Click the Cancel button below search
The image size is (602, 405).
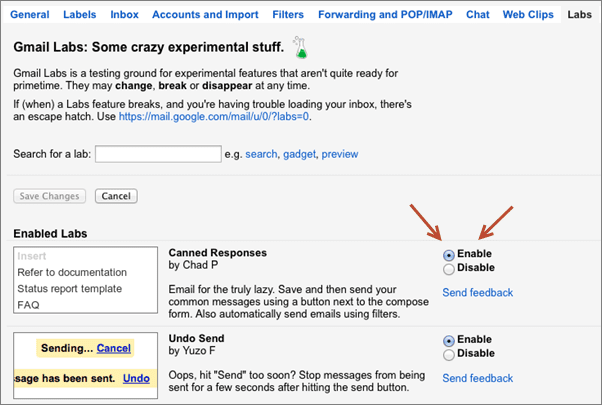click(x=116, y=196)
